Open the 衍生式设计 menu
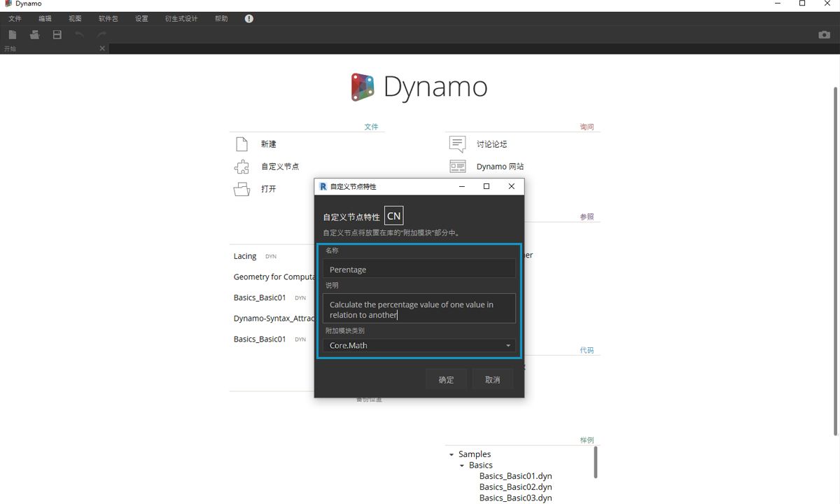 click(x=182, y=19)
